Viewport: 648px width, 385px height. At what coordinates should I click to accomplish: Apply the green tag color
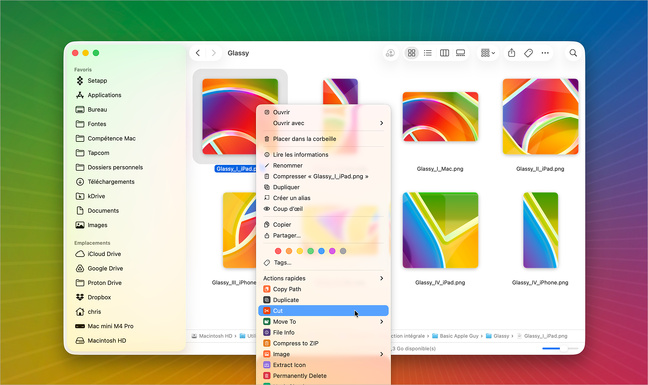coord(310,251)
